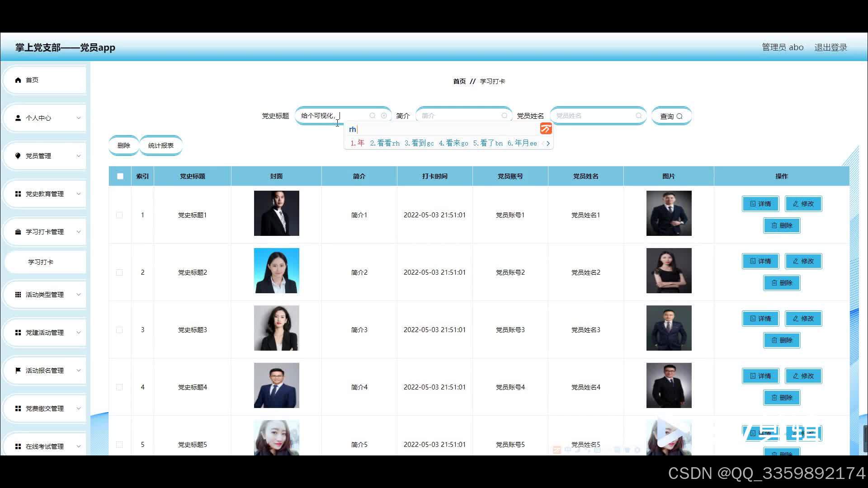Select all rows with header checkbox
Screen dimensions: 868x488
click(x=120, y=176)
